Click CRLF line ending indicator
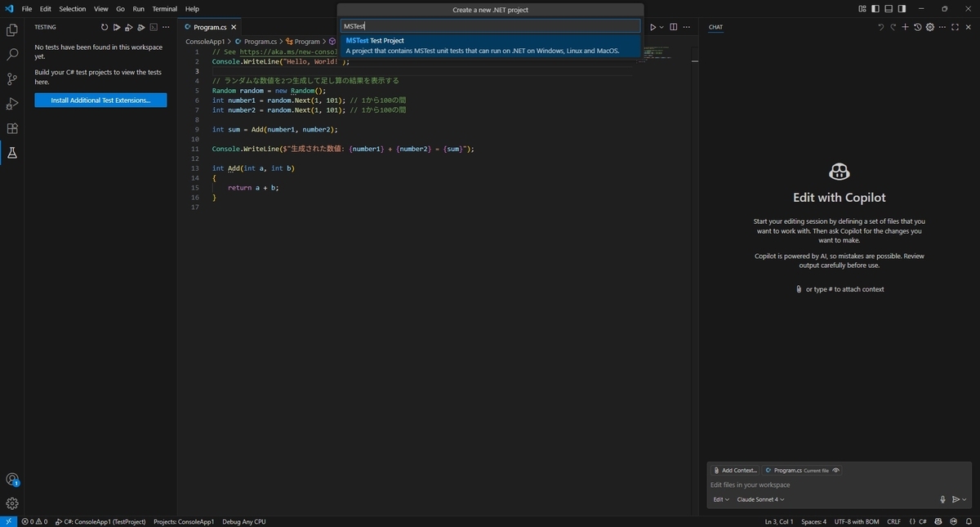 pos(894,521)
